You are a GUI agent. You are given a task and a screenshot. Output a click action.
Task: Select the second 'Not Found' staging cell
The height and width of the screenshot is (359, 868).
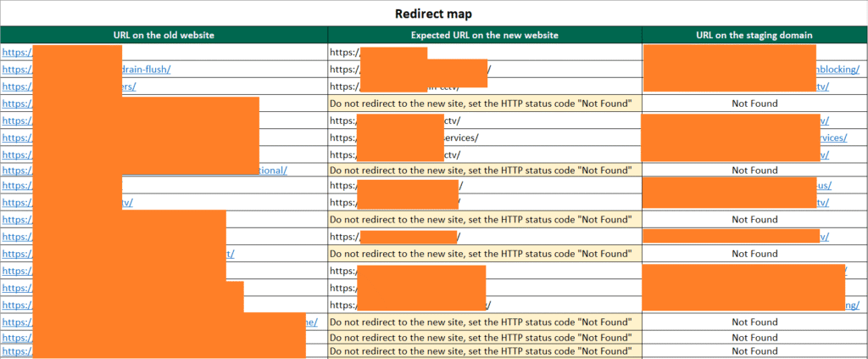[754, 170]
